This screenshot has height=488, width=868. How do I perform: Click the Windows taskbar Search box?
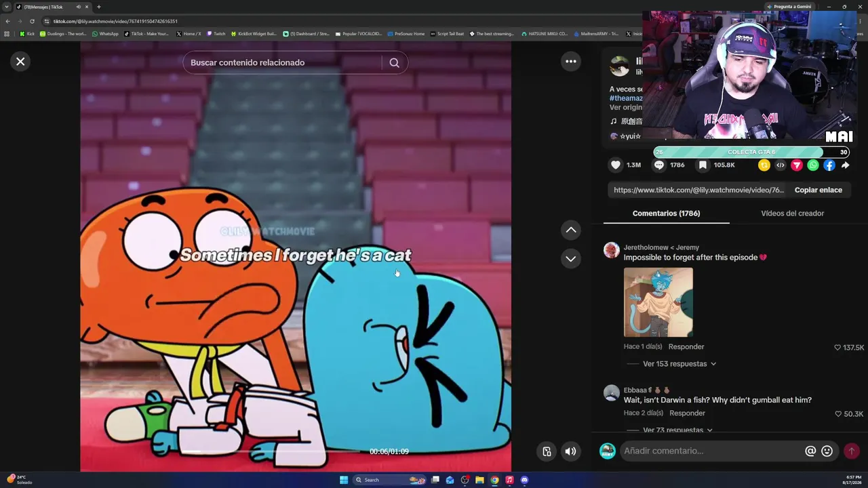click(x=390, y=480)
